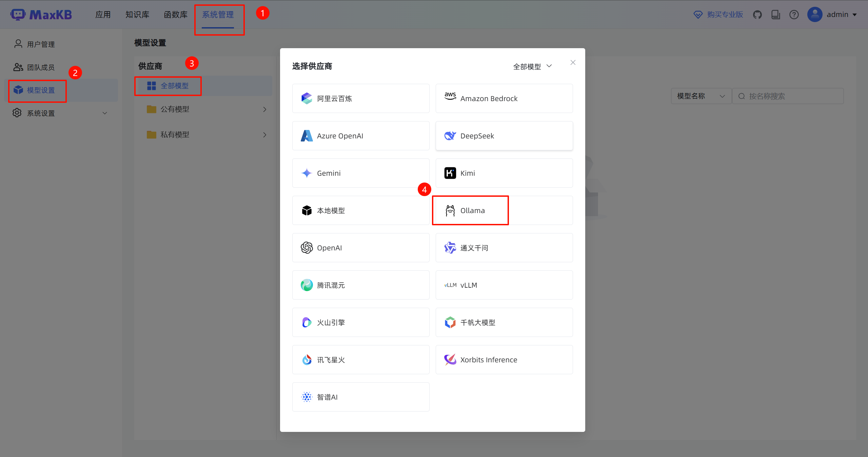Select the Gemini provider

(361, 173)
